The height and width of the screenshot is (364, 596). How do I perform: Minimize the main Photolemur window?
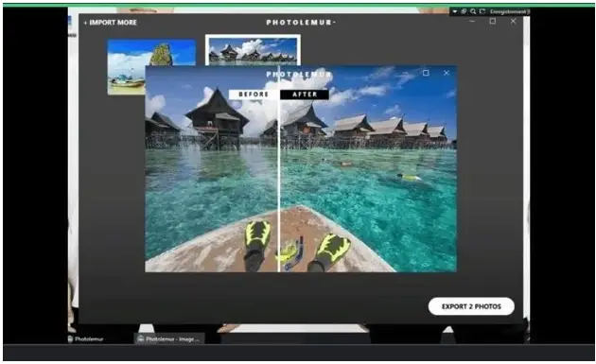click(472, 22)
